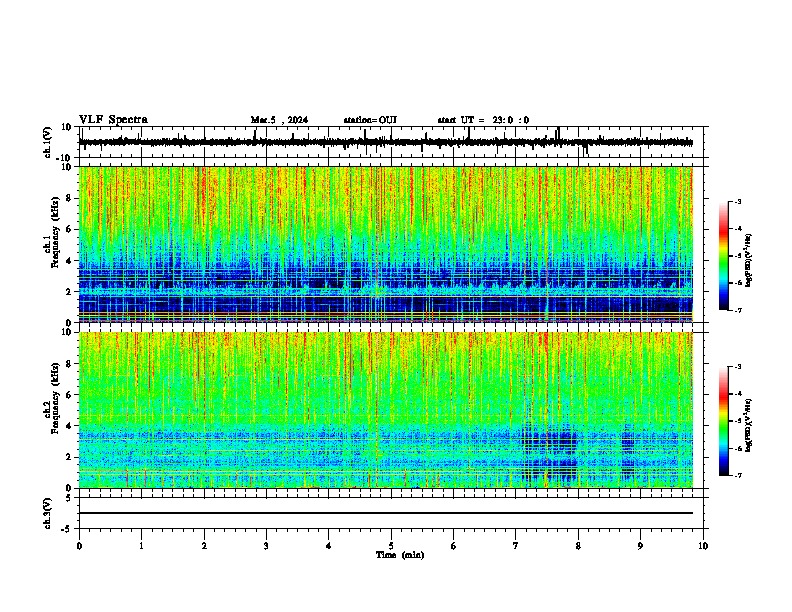Click the "3" tick on the time axis
Image resolution: width=792 pixels, height=612 pixels.
click(x=266, y=546)
